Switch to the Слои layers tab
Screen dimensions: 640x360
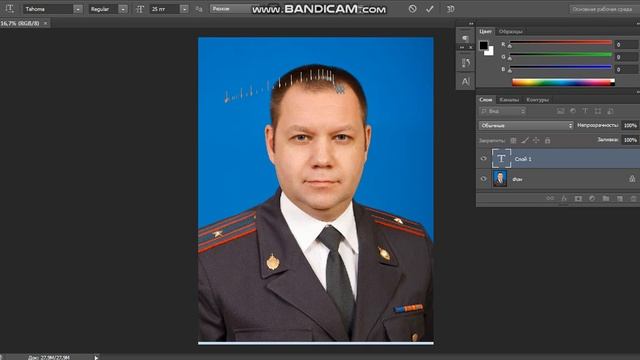486,100
